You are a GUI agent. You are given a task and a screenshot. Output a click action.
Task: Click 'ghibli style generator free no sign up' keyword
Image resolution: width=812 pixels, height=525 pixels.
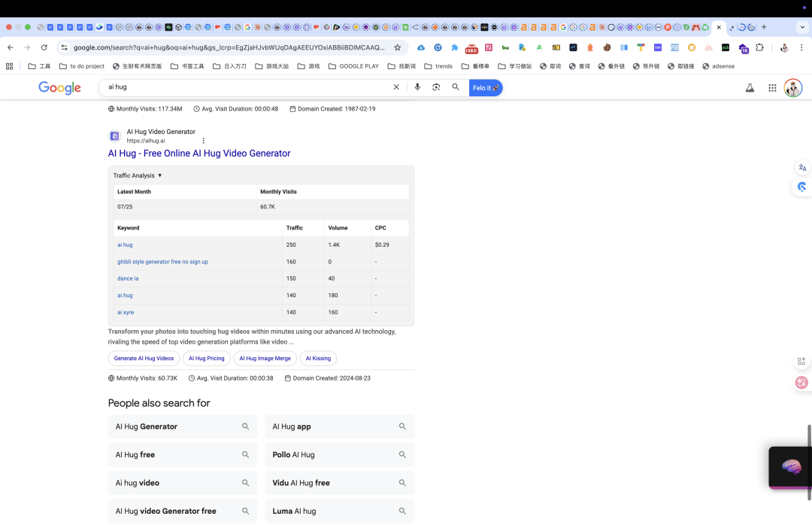(x=162, y=262)
